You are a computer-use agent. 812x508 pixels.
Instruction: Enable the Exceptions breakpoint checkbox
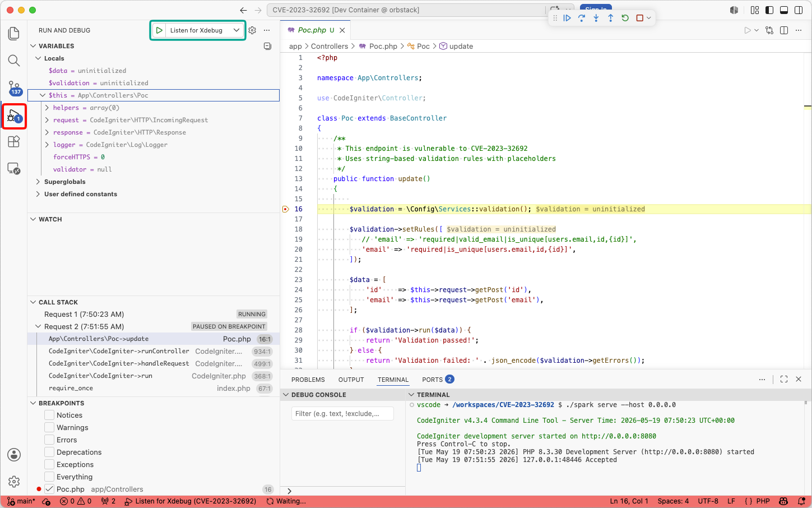(x=49, y=464)
